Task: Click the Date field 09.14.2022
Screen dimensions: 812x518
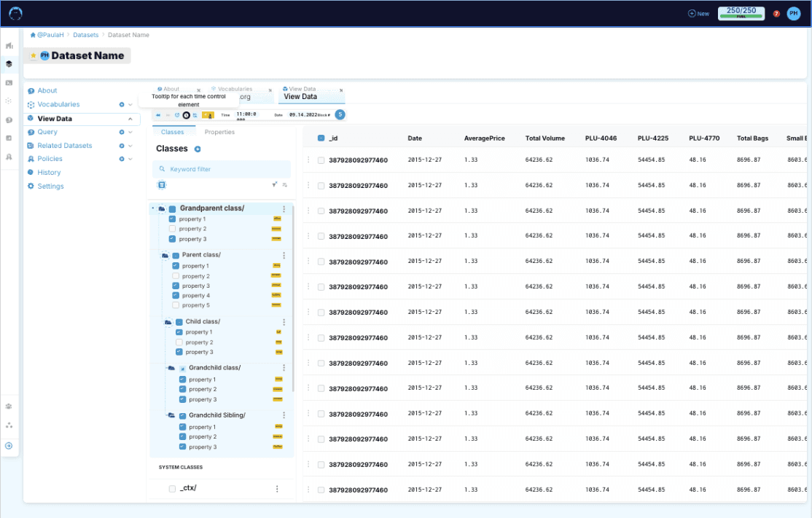Action: [303, 115]
